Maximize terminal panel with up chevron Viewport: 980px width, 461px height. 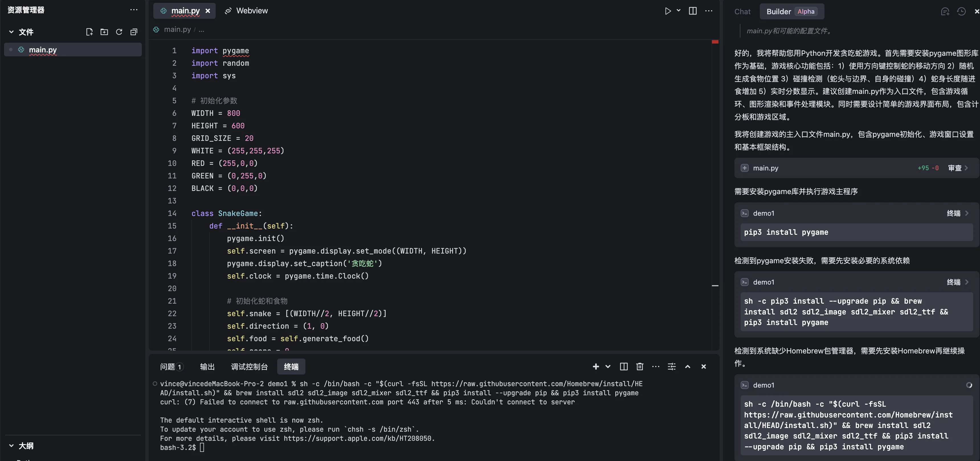pos(687,366)
